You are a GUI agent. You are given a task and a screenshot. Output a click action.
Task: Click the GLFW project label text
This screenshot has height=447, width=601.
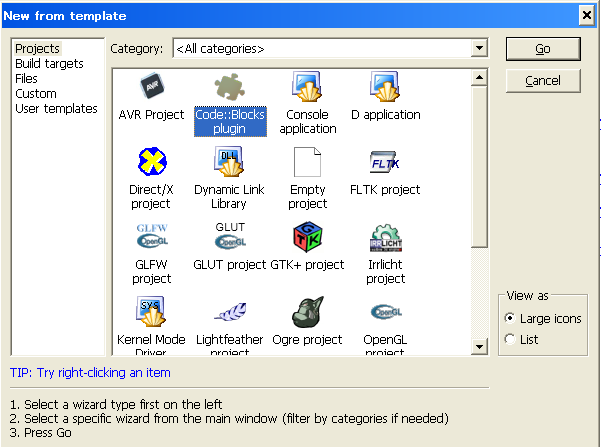point(151,271)
